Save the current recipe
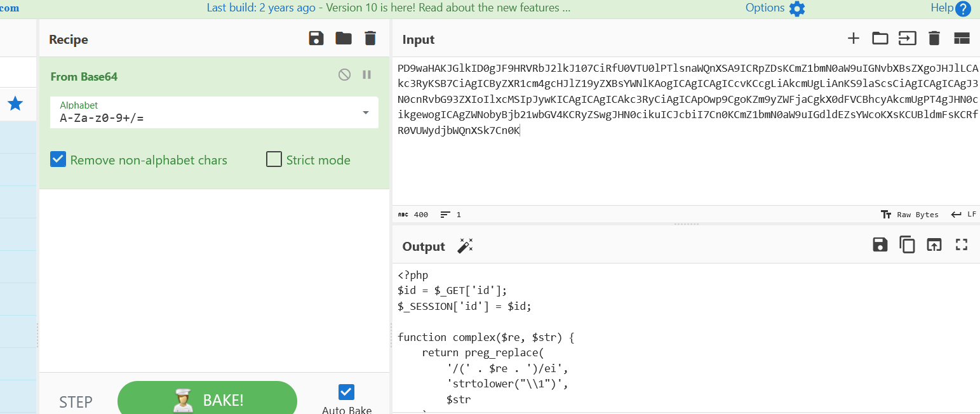The height and width of the screenshot is (414, 980). (x=316, y=39)
